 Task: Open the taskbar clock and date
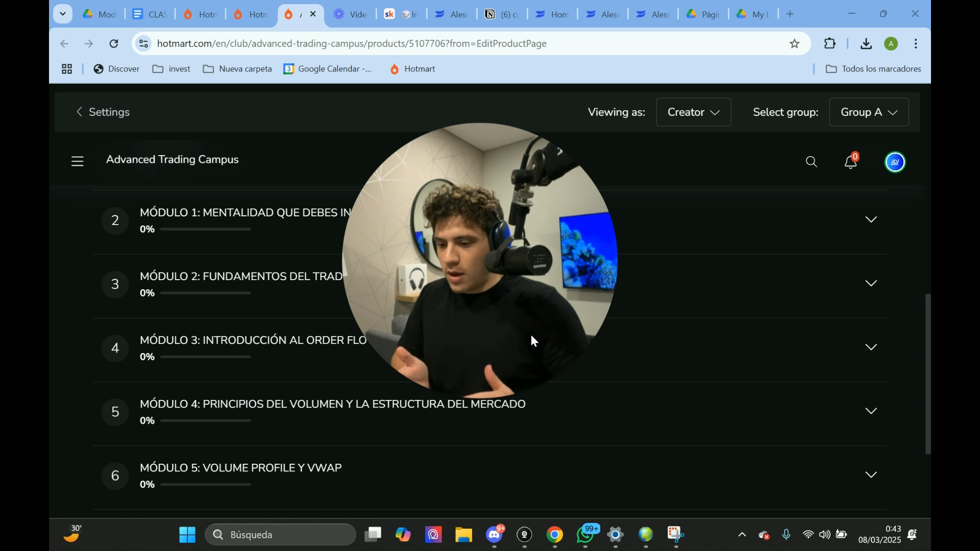tap(879, 535)
